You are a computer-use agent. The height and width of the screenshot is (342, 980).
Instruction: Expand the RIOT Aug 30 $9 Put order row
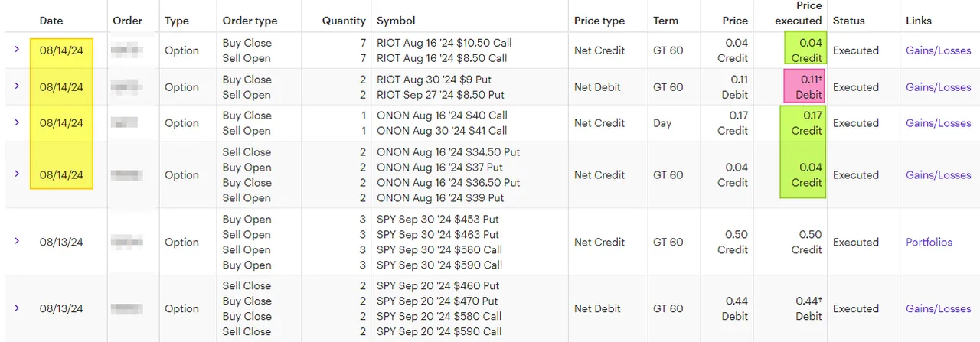pyautogui.click(x=17, y=86)
